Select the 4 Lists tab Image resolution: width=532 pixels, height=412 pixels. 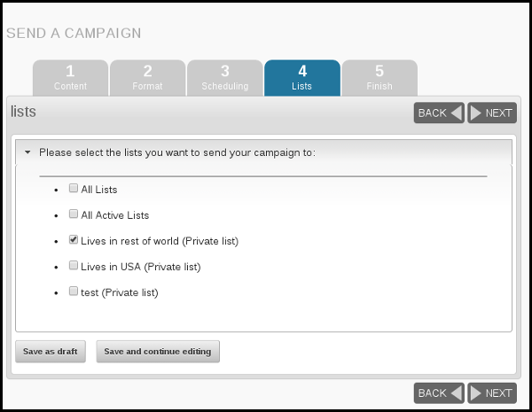pyautogui.click(x=302, y=78)
